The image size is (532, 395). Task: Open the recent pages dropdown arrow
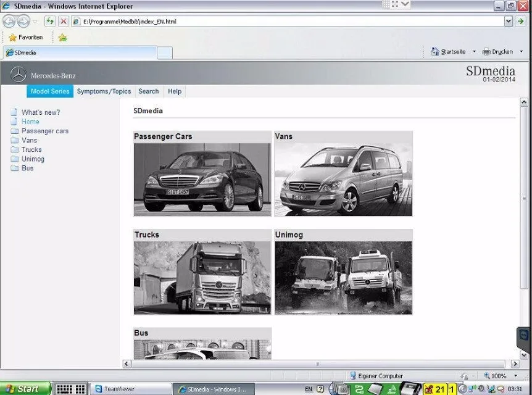(35, 22)
